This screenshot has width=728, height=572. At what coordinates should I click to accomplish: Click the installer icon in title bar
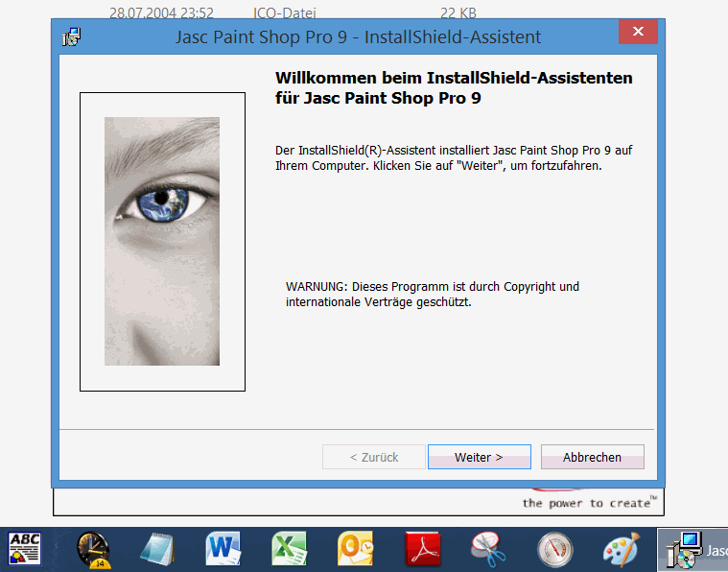pyautogui.click(x=72, y=37)
